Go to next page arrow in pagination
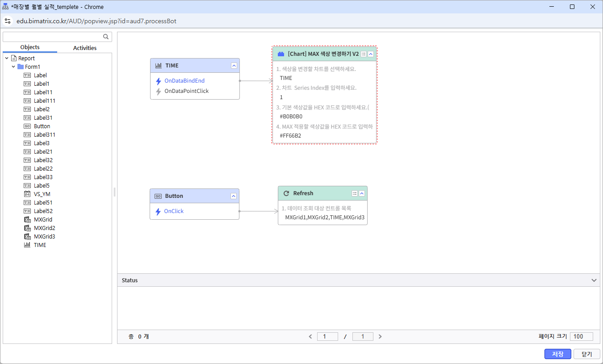Screen dimensions: 603x364 pos(380,337)
